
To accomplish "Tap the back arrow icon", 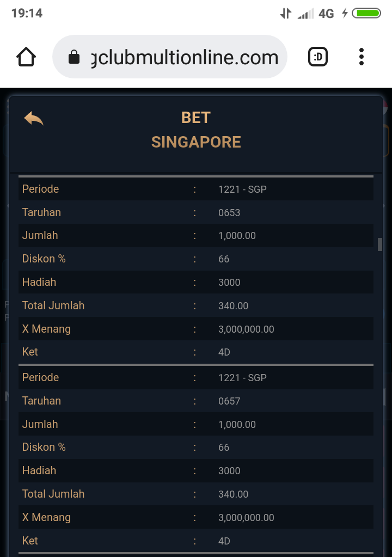I will point(33,118).
